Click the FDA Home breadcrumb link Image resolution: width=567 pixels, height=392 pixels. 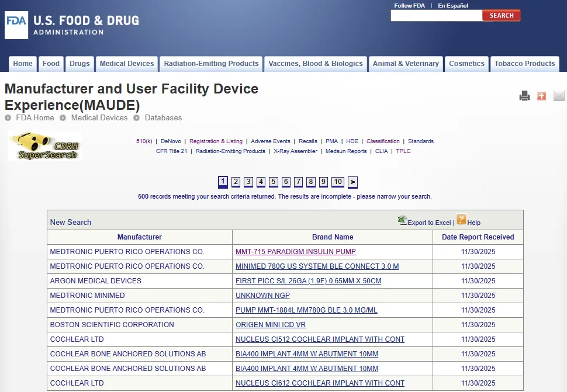coord(35,118)
